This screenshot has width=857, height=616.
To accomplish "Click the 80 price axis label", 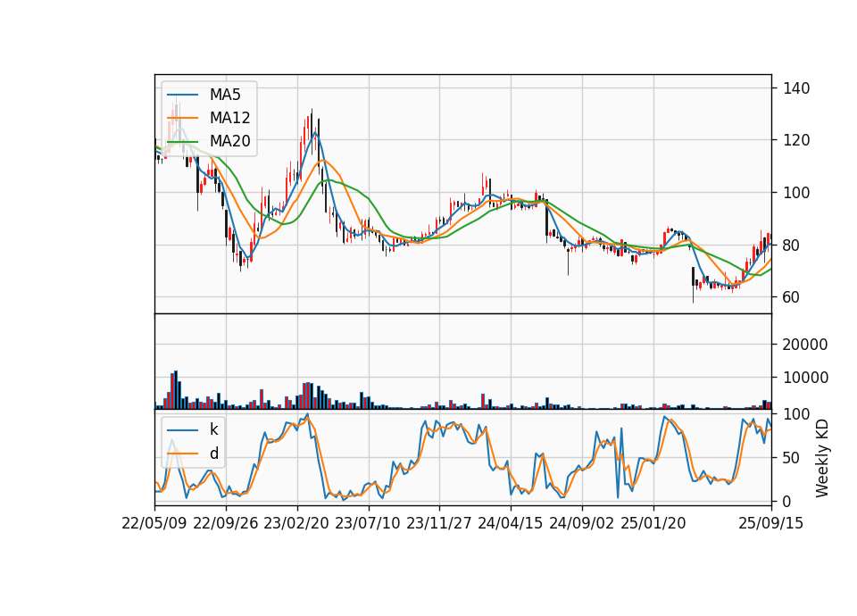I will 792,246.
